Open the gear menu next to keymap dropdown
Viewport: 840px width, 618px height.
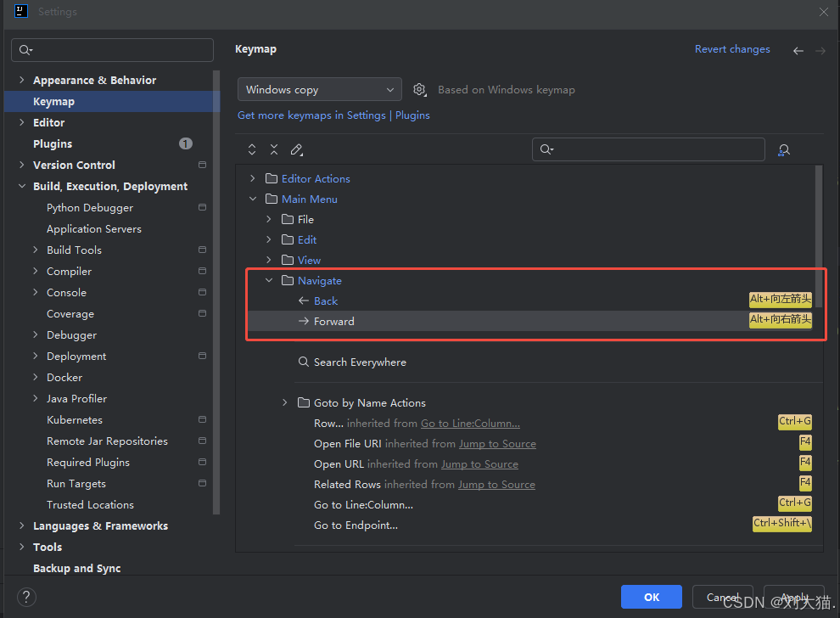coord(419,90)
